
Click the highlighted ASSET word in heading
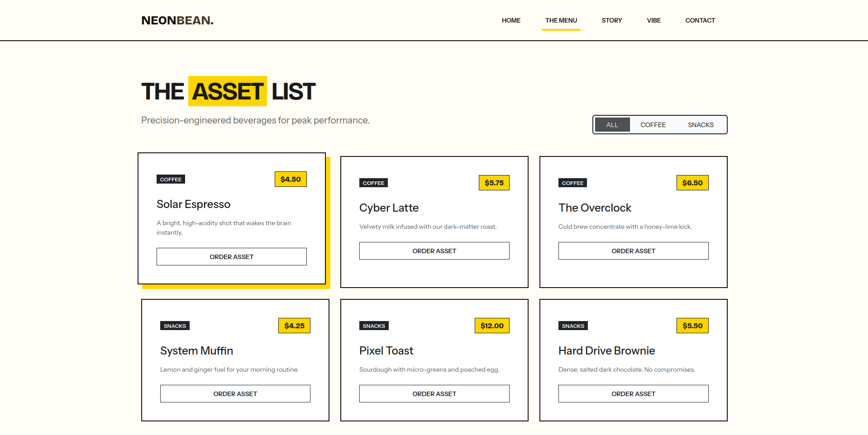pos(228,91)
